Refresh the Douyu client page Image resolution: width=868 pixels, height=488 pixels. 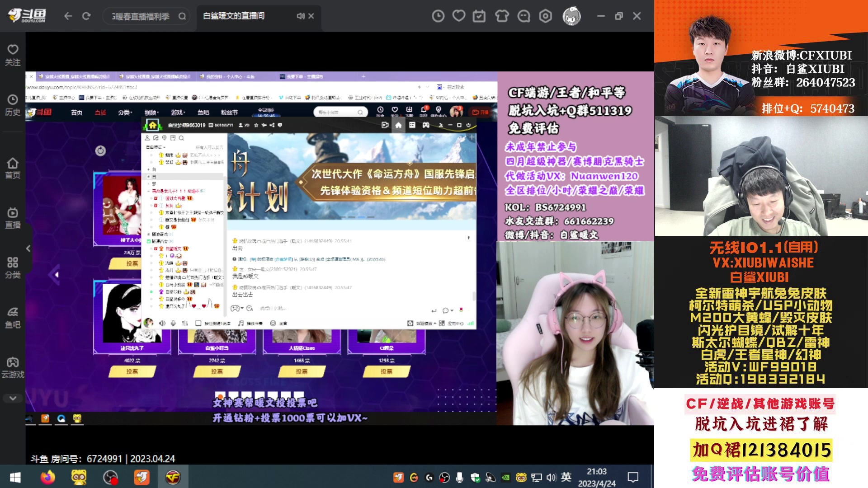pos(86,16)
